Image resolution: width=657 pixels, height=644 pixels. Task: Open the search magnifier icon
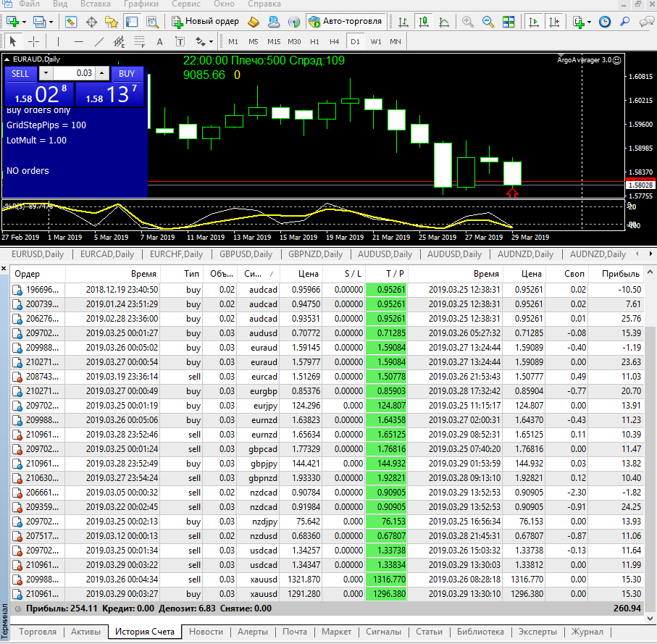pos(624,21)
